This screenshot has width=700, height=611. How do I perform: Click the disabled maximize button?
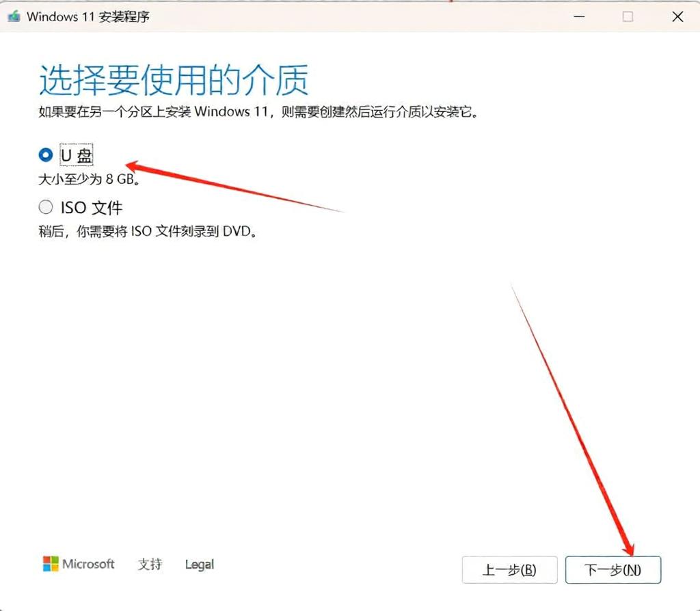(628, 16)
